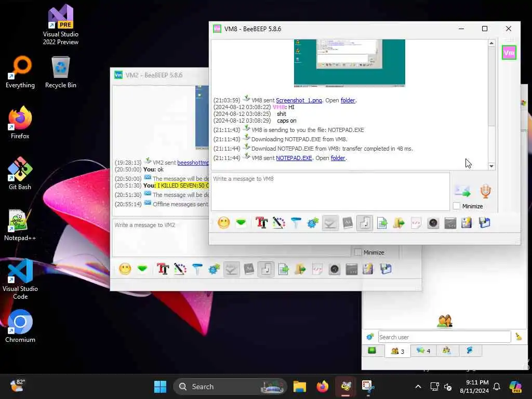Click the highlighted "I KILLED SEVEN" message in VM2
532x399 pixels.
tap(183, 185)
